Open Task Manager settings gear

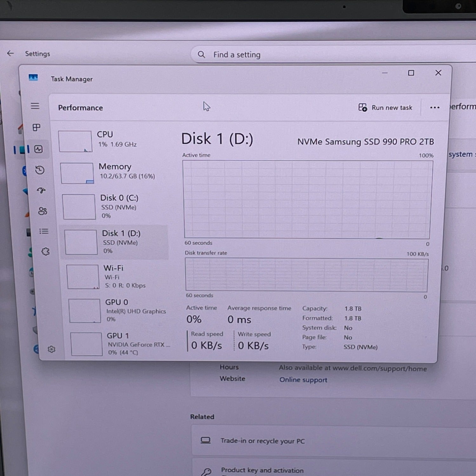(x=51, y=349)
